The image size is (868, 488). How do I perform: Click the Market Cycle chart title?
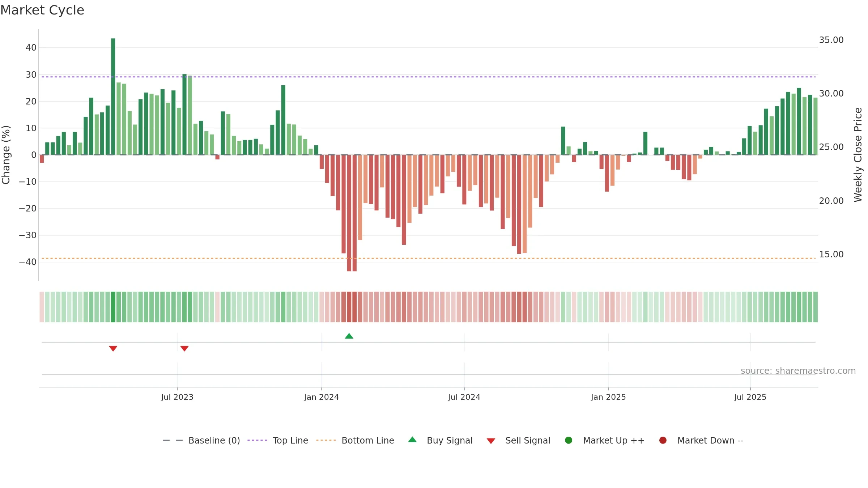pos(42,10)
